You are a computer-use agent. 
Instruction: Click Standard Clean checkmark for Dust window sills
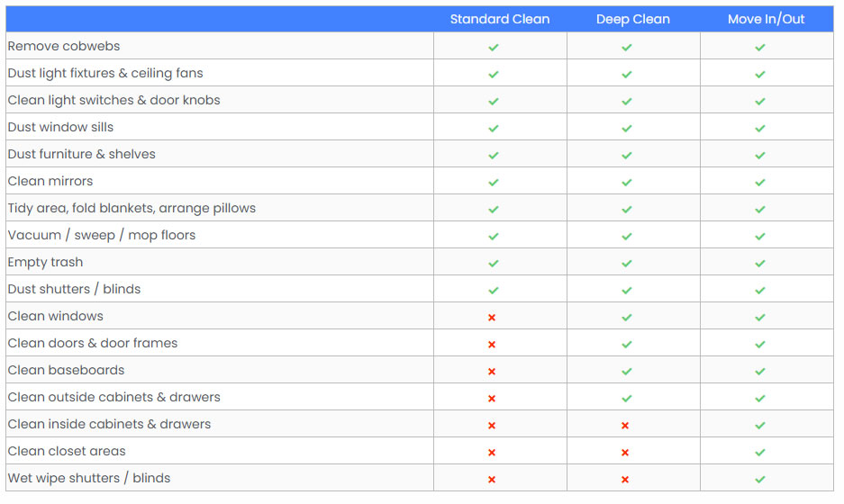click(493, 128)
